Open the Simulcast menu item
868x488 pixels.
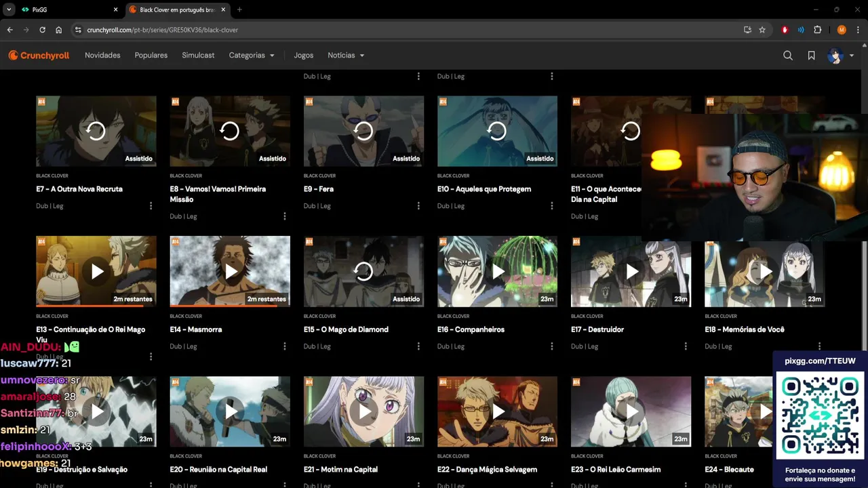pos(198,56)
